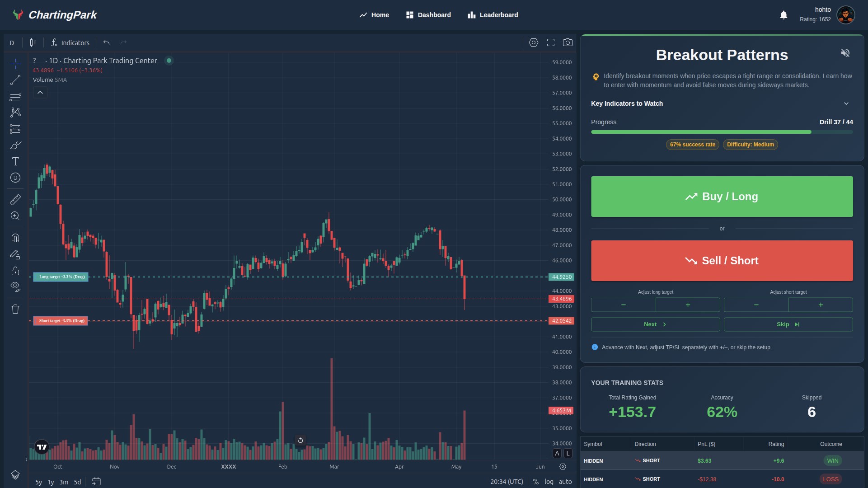This screenshot has height=488, width=868.
Task: Enter fullscreen chart mode
Action: point(551,42)
